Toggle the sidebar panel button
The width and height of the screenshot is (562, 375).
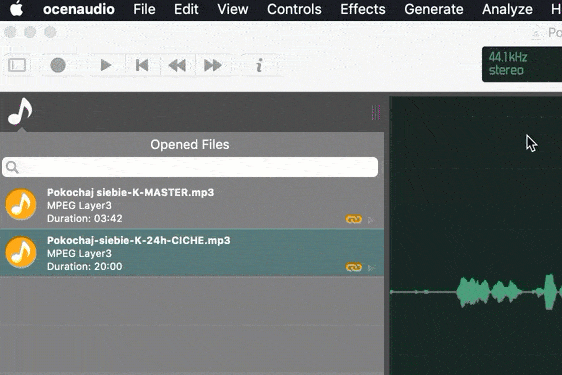(x=17, y=65)
